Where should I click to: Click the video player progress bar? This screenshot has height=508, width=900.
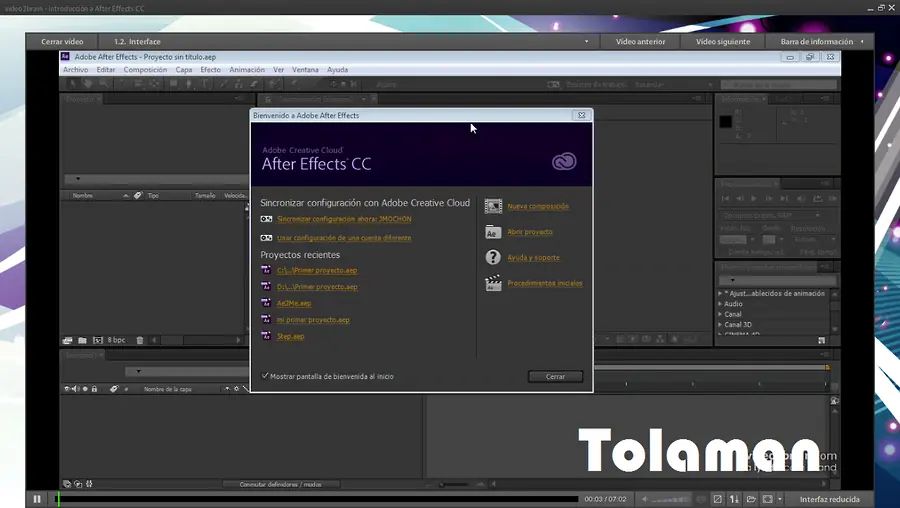pyautogui.click(x=317, y=499)
